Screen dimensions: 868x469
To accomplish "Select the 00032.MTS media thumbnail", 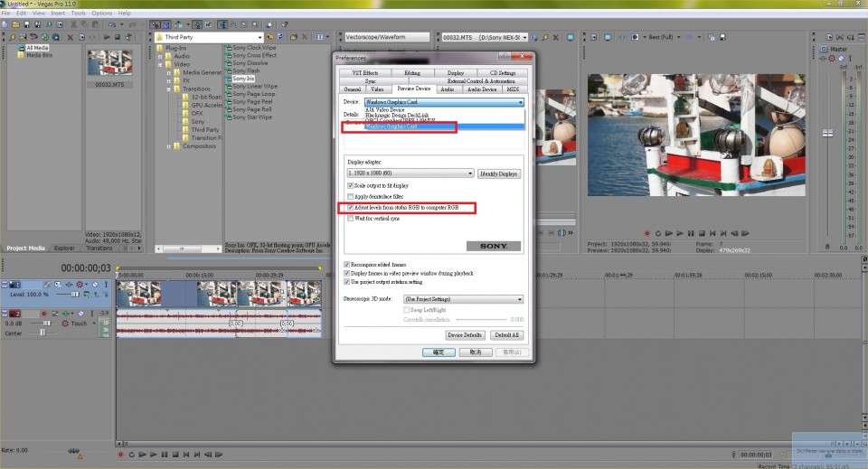I will click(109, 63).
